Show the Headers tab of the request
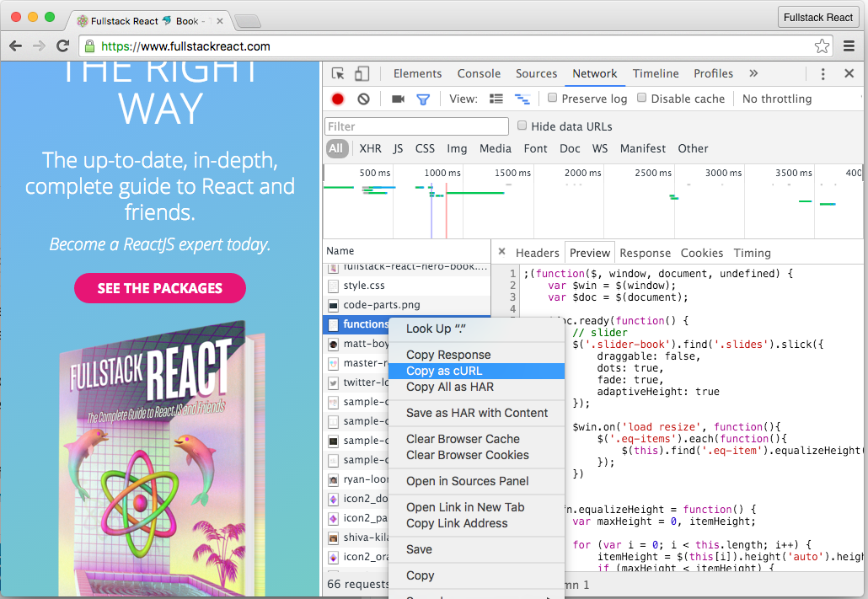The image size is (868, 599). (537, 253)
